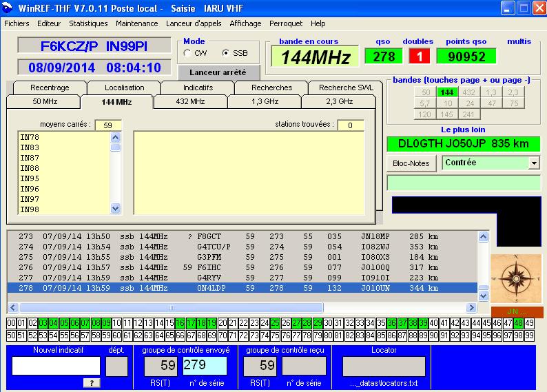
Task: Select the log row for G4RYV
Action: point(242,278)
